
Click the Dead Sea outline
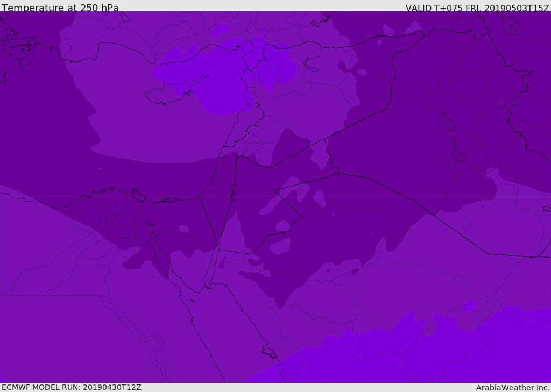234,190
